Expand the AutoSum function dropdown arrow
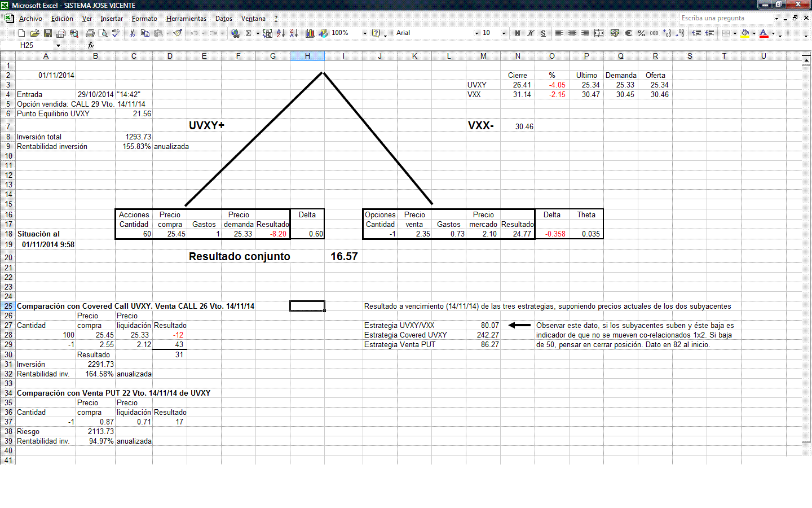 click(258, 33)
